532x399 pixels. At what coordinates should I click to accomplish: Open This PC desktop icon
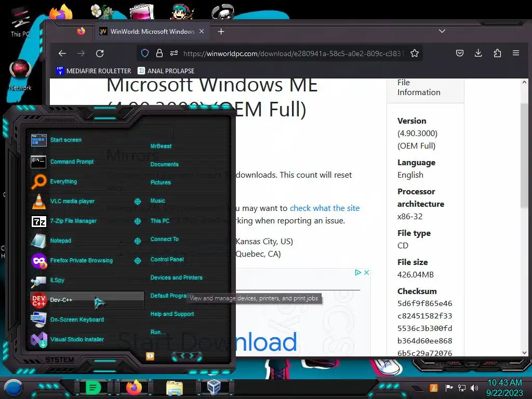(20, 22)
